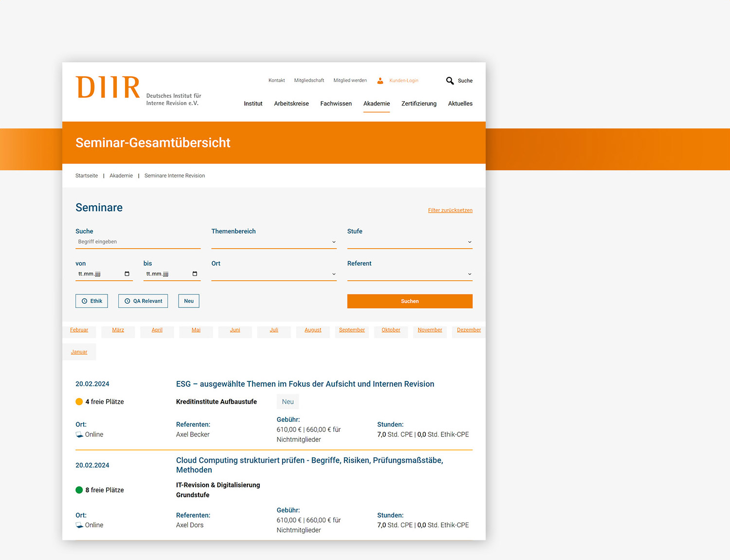Image resolution: width=730 pixels, height=560 pixels.
Task: Click the green availability dot for 8 freie Plätze
Action: pos(79,490)
